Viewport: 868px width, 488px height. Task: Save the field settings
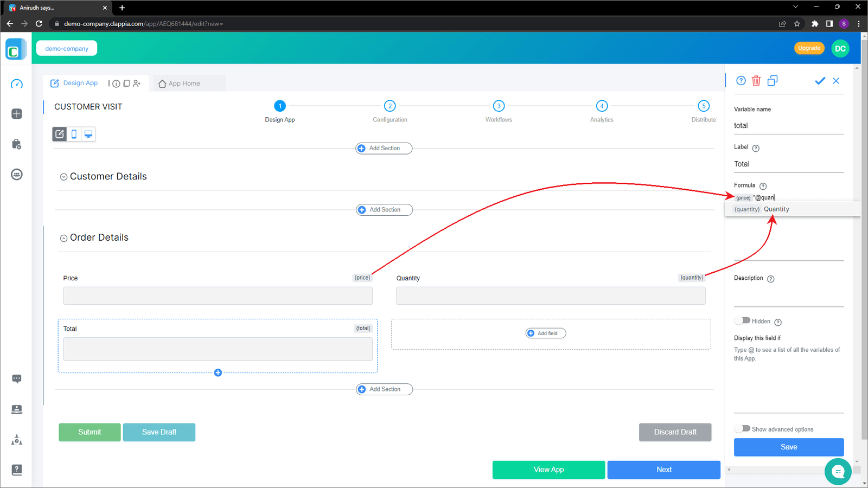[788, 447]
